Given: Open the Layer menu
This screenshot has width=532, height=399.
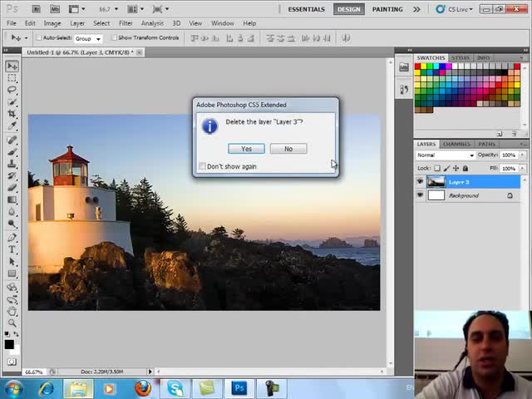Looking at the screenshot, I should point(77,23).
